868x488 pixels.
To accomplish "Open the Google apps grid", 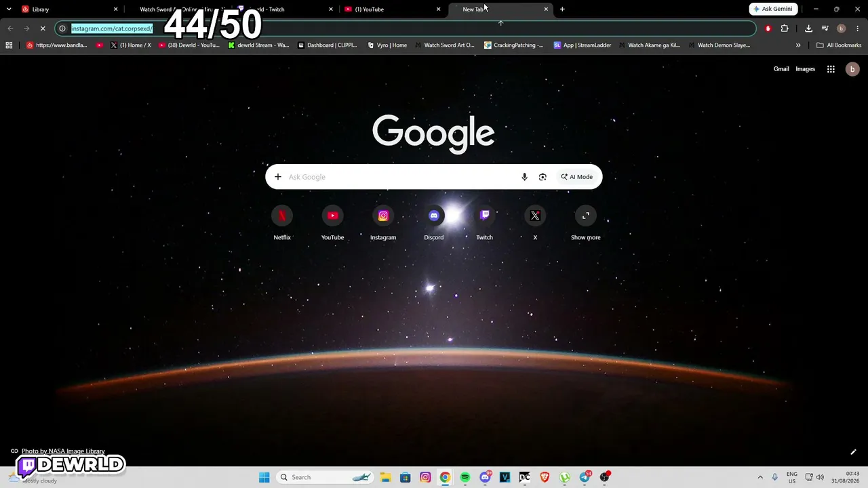I will 831,69.
